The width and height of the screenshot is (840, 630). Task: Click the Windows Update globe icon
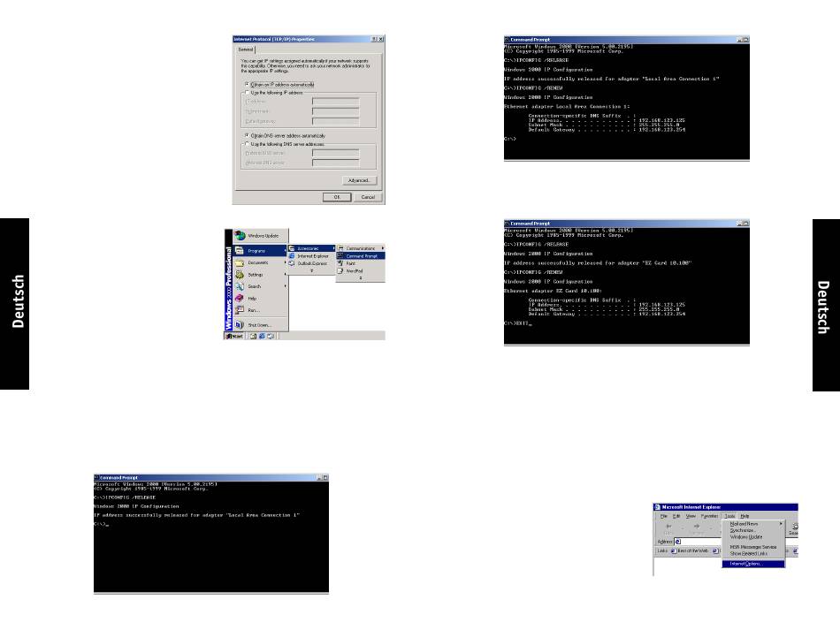tap(240, 236)
